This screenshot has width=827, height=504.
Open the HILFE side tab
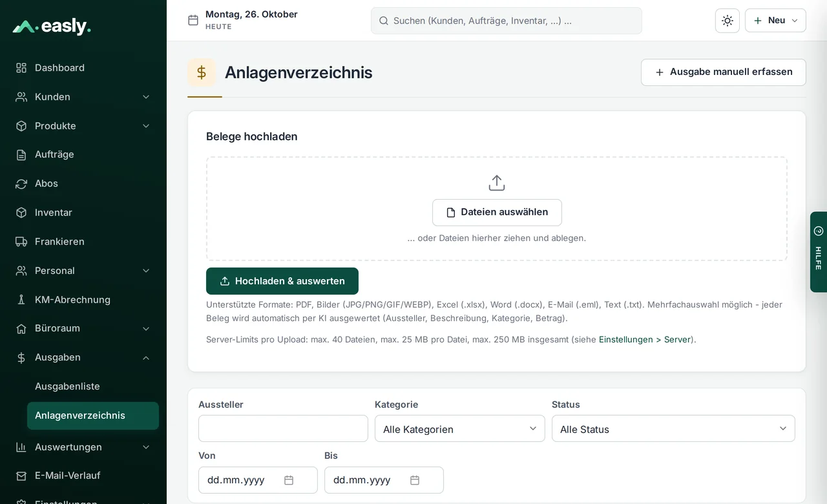(x=819, y=252)
